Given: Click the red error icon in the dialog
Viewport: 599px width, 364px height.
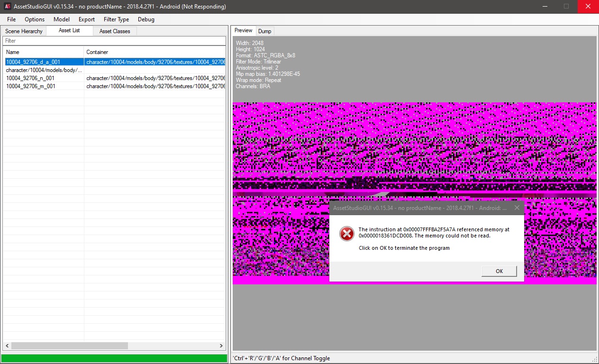Looking at the screenshot, I should [346, 234].
